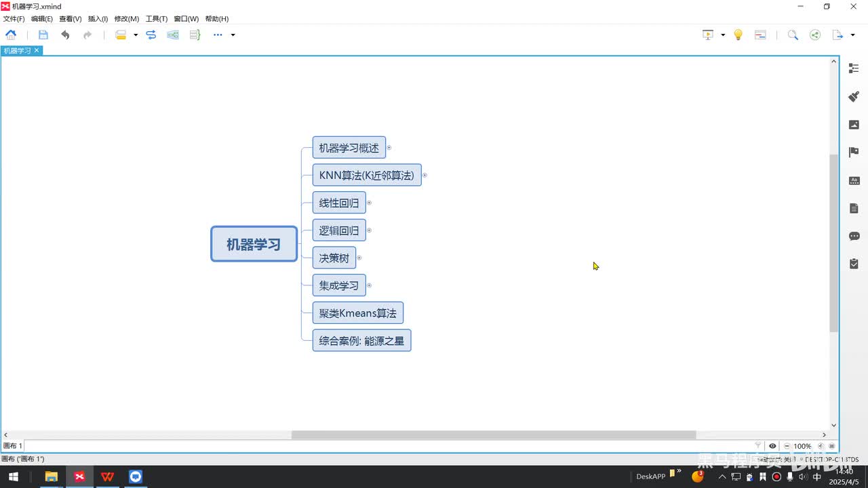Open the dropdown arrow beside the three dots

click(233, 35)
